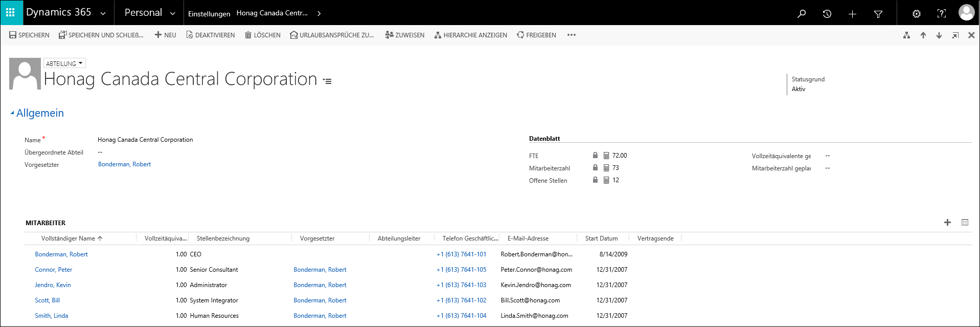Click the help question mark icon

[x=941, y=14]
